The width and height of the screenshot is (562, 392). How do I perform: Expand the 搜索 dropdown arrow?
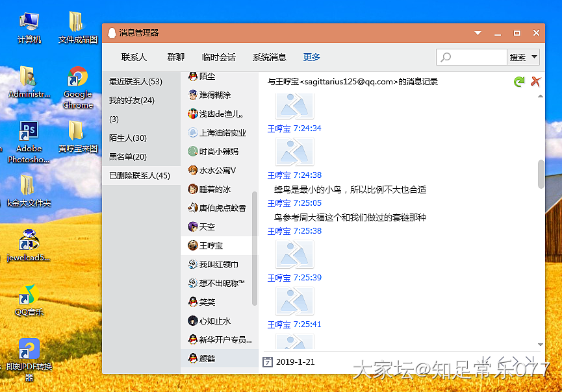535,57
